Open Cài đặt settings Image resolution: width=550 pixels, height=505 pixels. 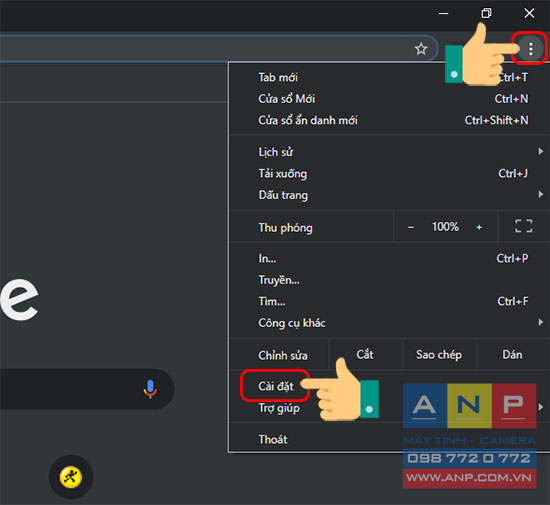pos(276,386)
